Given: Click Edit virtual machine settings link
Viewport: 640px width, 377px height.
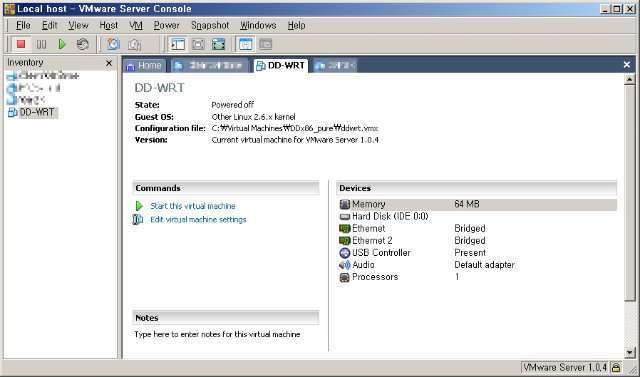Looking at the screenshot, I should point(198,220).
